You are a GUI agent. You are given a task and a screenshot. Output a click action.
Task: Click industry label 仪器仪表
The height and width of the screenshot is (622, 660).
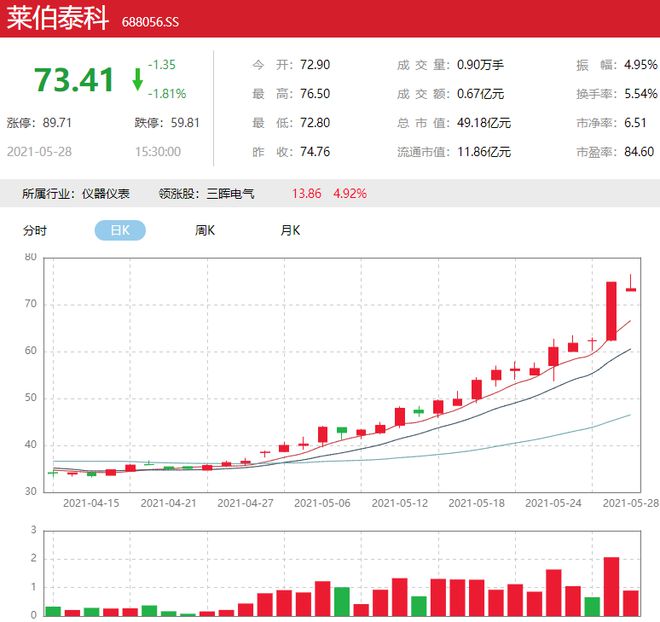coord(106,194)
